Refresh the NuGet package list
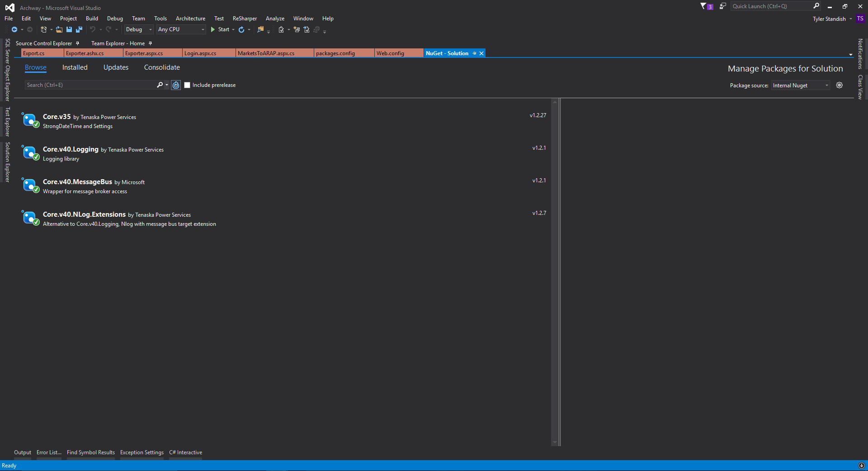The height and width of the screenshot is (471, 868). 176,85
